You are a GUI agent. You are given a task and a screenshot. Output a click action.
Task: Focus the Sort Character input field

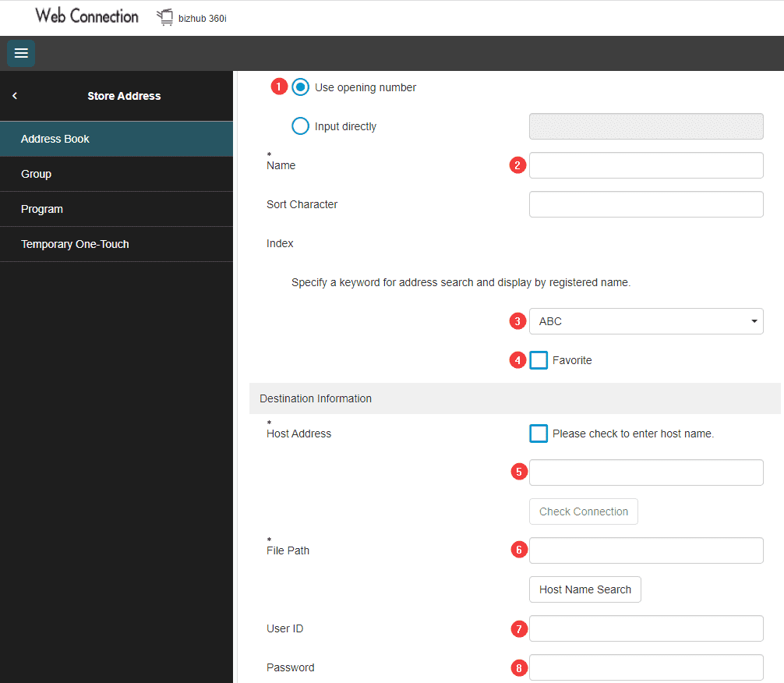[x=646, y=204]
